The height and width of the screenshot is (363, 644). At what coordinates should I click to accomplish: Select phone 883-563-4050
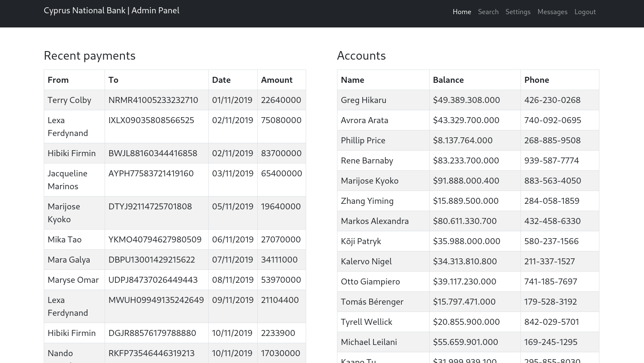coord(553,181)
